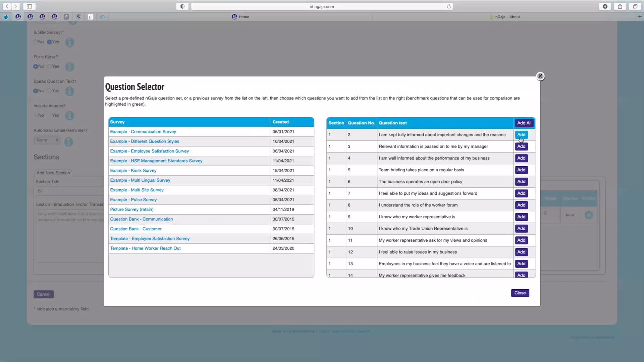Screen dimensions: 644x362
Task: Open the Automatic Email Reminder dropdown
Action: [x=47, y=140]
